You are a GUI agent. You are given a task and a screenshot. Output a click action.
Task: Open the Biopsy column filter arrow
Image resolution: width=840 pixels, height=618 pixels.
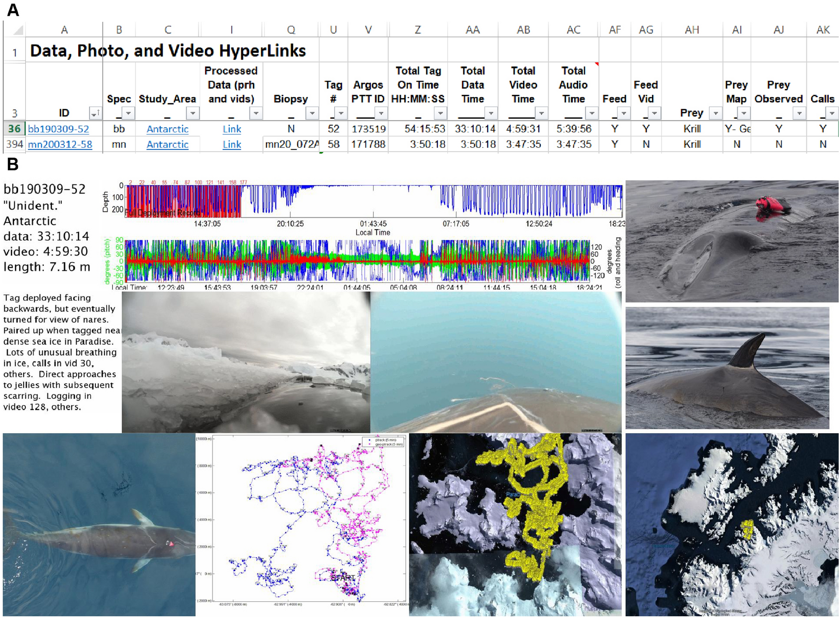312,113
